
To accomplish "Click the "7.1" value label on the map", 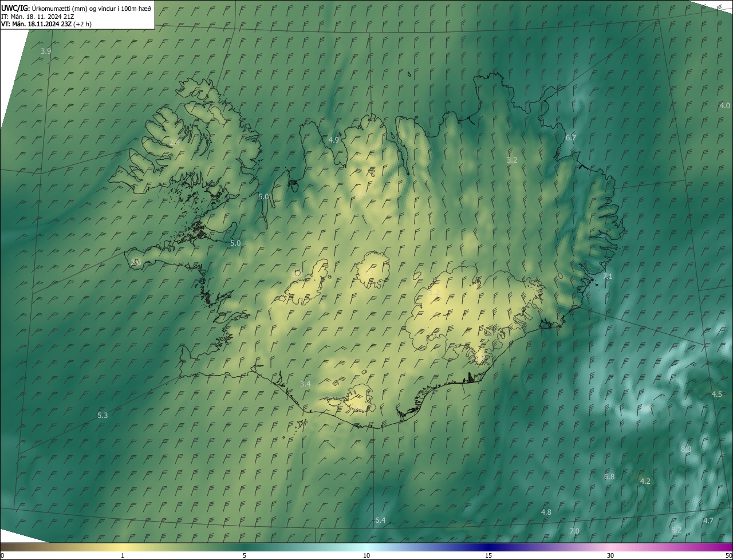I will (x=608, y=277).
